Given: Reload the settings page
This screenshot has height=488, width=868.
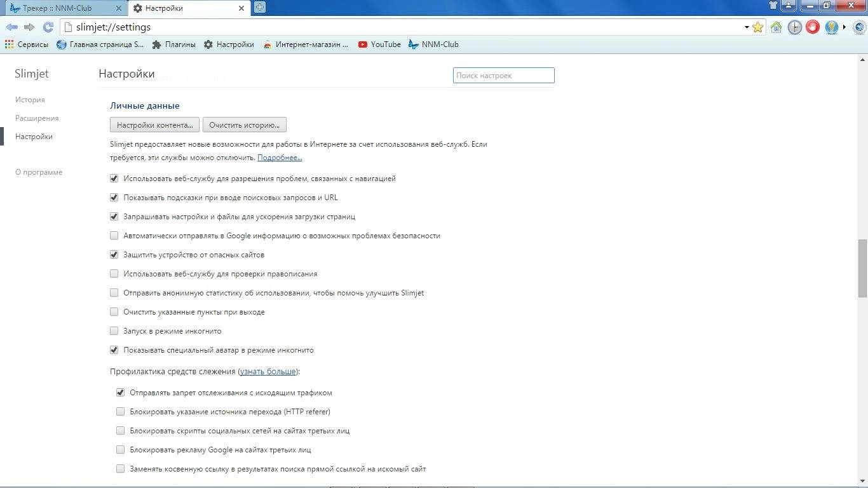Looking at the screenshot, I should click(x=48, y=27).
